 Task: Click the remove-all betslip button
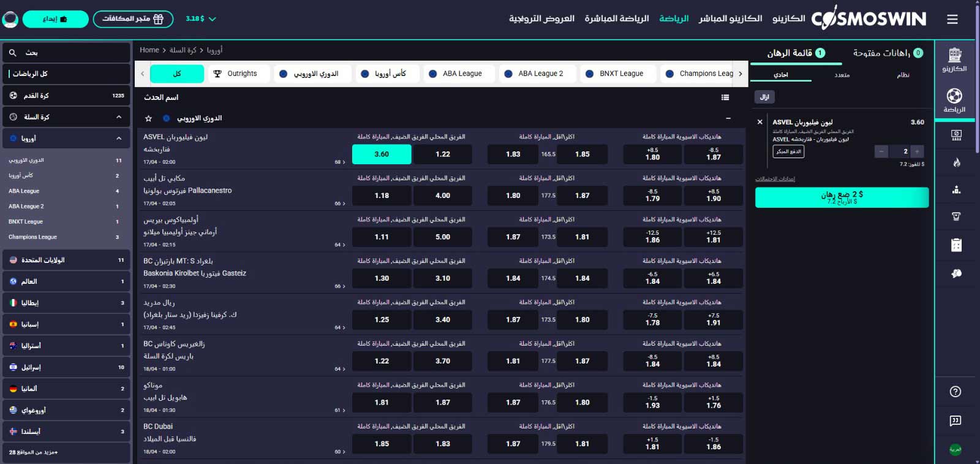tap(764, 97)
